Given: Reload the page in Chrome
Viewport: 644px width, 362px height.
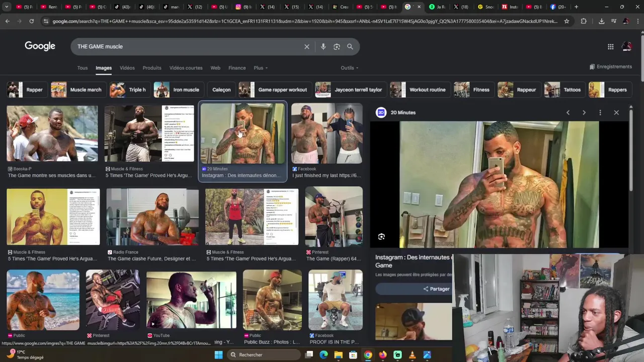Looking at the screenshot, I should click(x=31, y=21).
